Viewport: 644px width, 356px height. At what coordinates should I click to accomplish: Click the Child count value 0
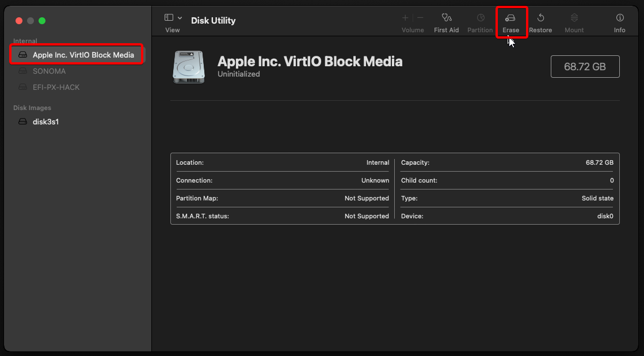coord(612,180)
